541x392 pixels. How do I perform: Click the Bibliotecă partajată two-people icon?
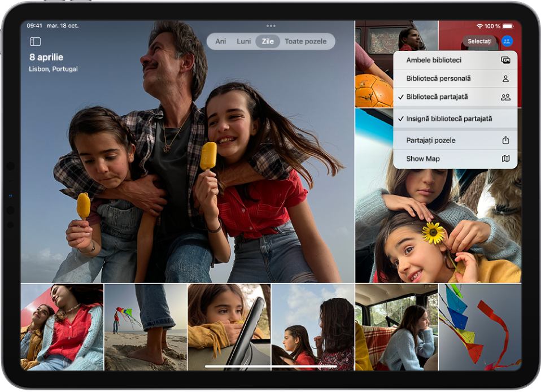coord(505,97)
